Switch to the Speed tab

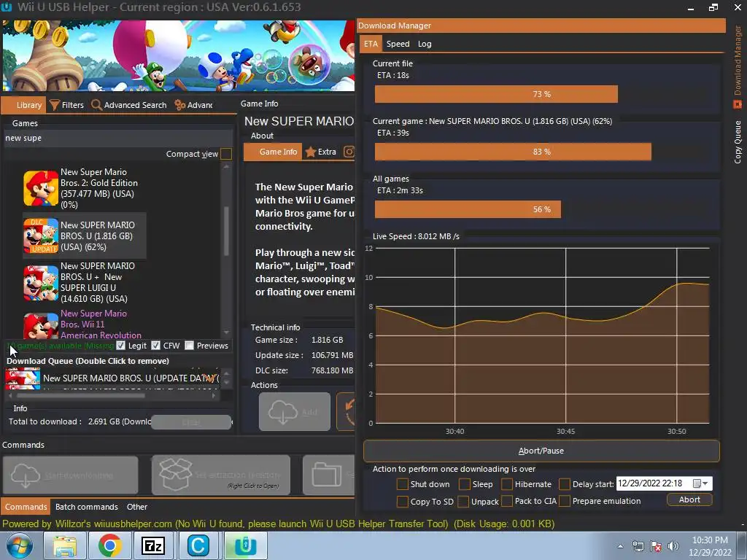pos(398,44)
